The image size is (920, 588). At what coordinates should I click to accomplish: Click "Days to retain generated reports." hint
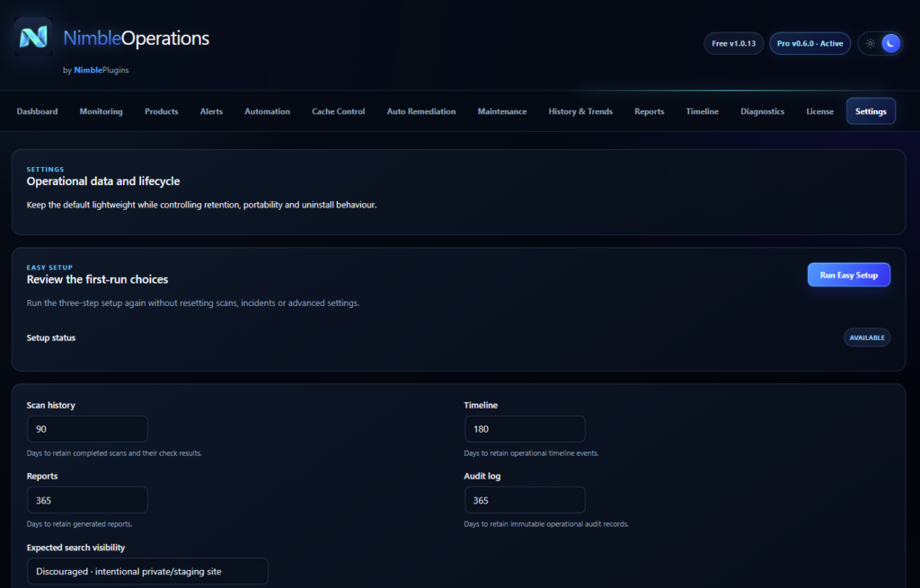(79, 524)
